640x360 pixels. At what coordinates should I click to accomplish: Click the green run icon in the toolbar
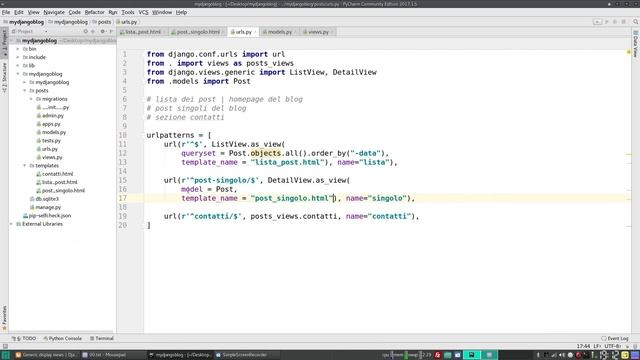607,22
